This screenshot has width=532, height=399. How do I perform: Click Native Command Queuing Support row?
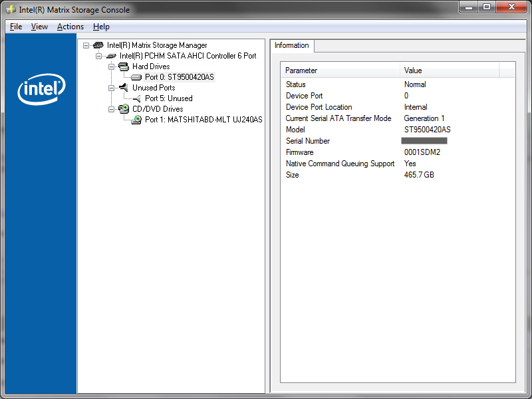click(398, 164)
